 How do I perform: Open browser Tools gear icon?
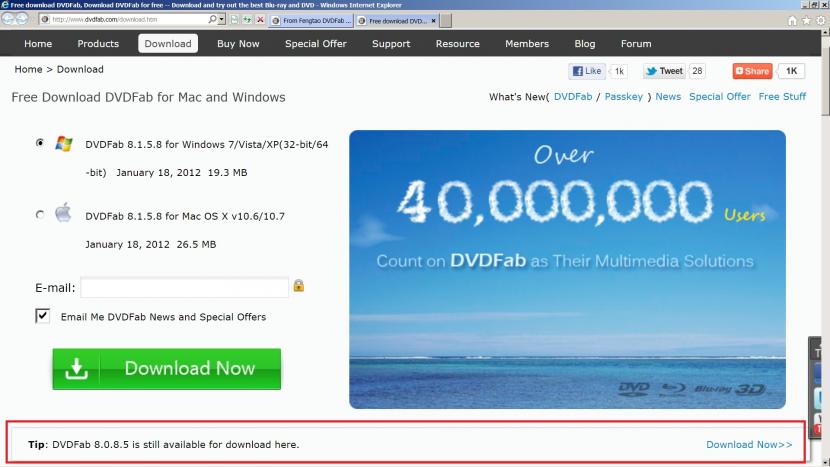tap(820, 21)
